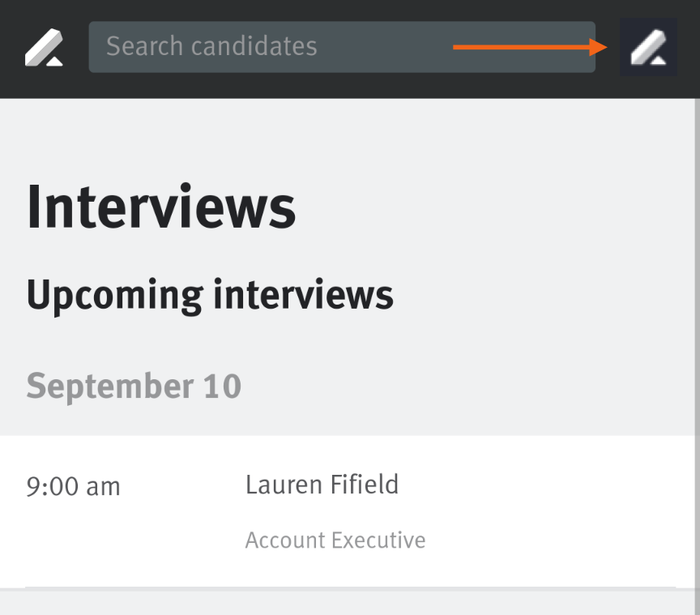Click the Upcoming interviews subheading
The width and height of the screenshot is (700, 615).
click(210, 296)
